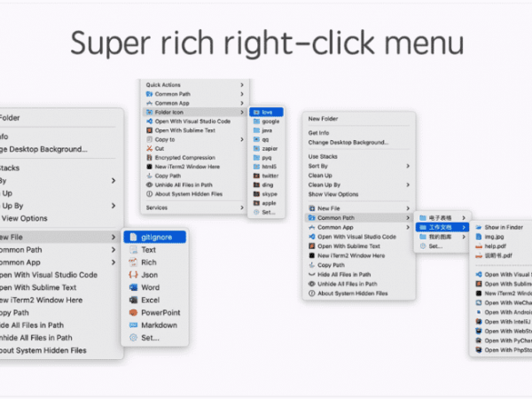Click the VS Code icon in the top middle menu
The width and height of the screenshot is (532, 399).
[x=149, y=121]
